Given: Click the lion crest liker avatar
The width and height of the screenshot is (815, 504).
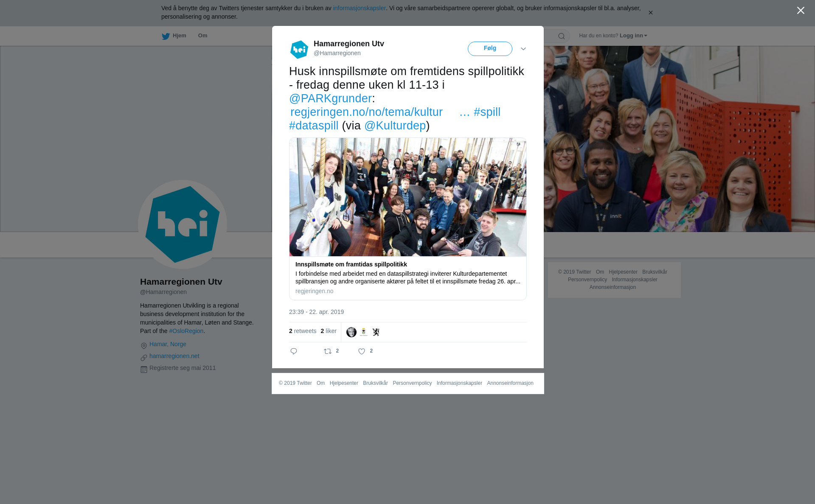Looking at the screenshot, I should (376, 332).
